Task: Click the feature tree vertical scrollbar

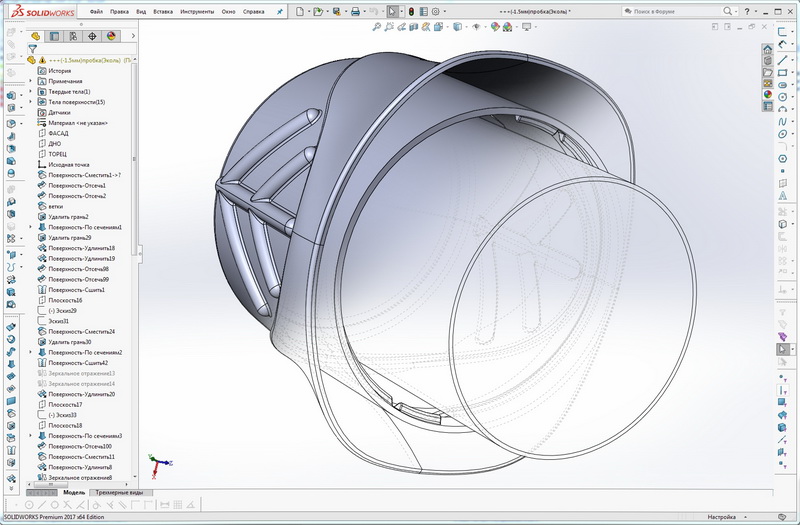Action: pyautogui.click(x=134, y=158)
